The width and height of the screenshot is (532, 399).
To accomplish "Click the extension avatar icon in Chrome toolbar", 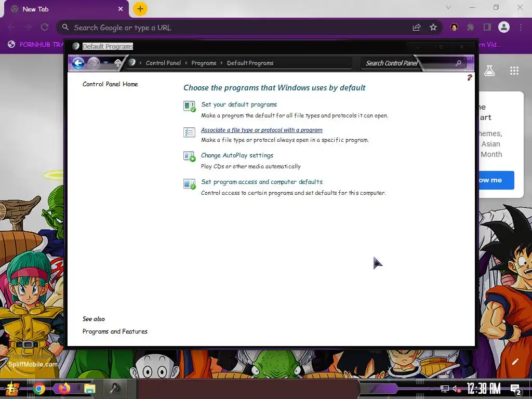I will [454, 27].
